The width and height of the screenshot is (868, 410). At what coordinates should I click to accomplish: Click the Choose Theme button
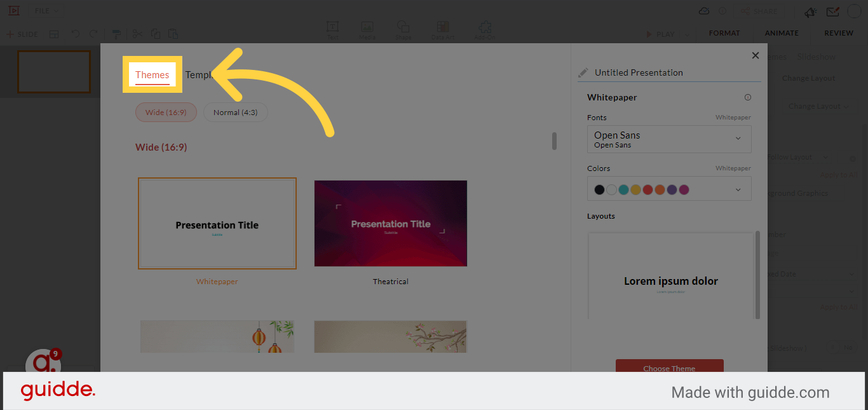click(669, 368)
